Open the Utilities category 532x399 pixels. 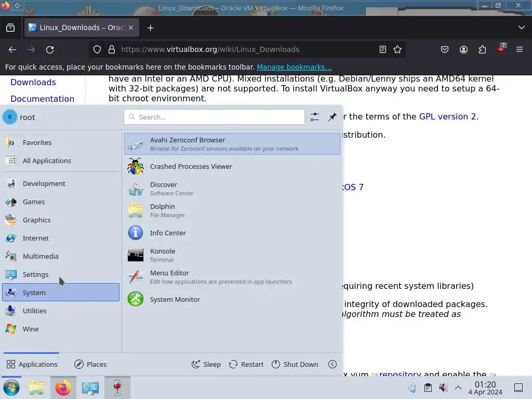61,311
